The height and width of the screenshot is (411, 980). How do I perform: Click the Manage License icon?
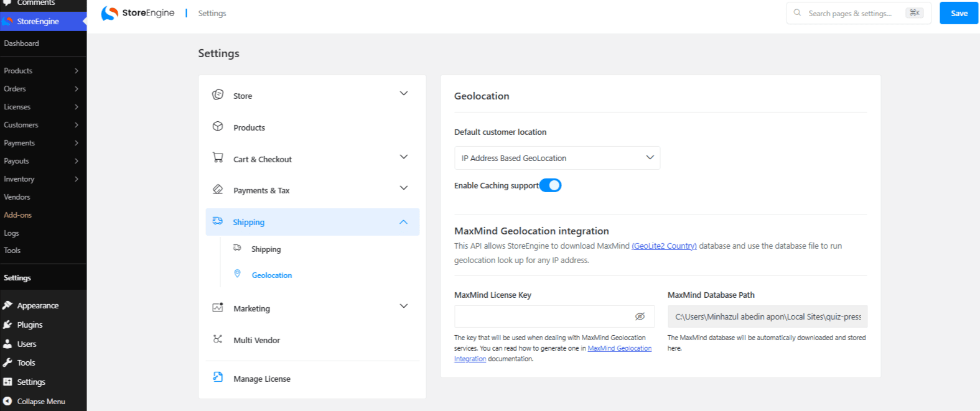point(218,377)
